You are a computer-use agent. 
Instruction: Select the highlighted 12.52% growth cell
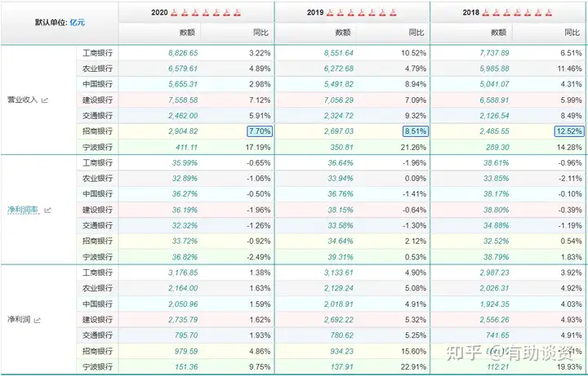(x=569, y=131)
